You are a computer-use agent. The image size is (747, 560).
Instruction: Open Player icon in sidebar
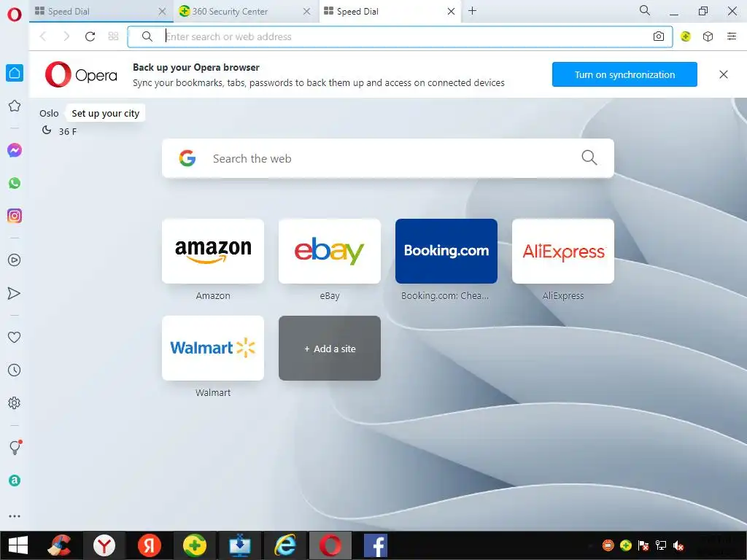pos(15,260)
